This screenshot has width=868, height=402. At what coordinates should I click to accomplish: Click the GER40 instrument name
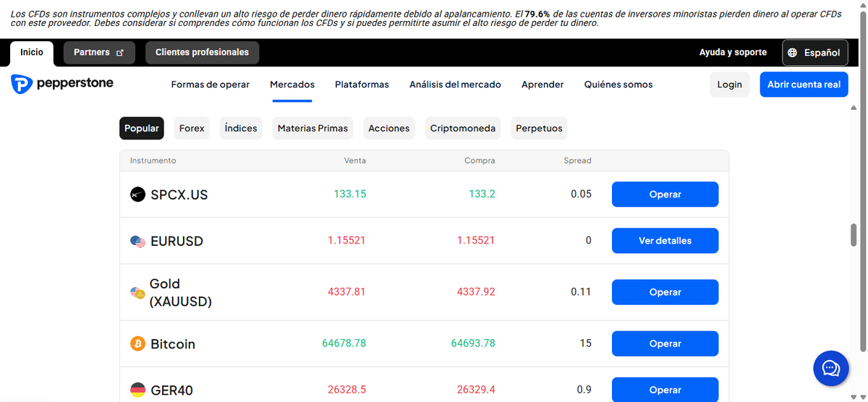pos(171,390)
